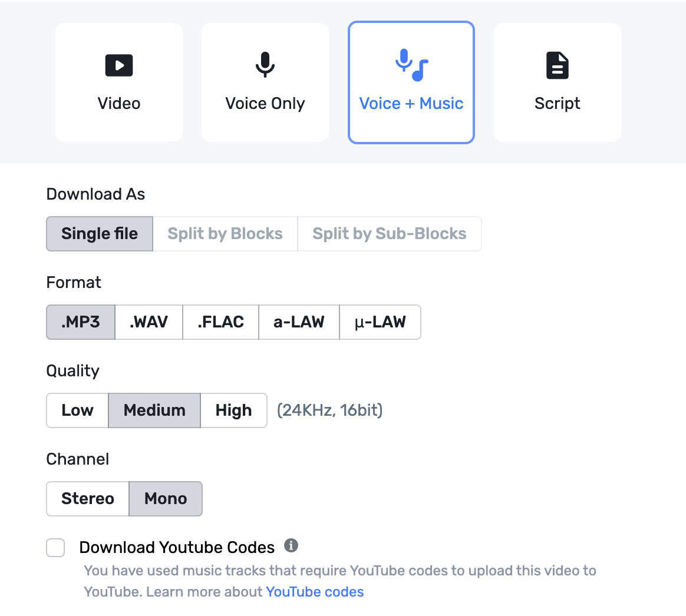Choose Split by Sub-Blocks download mode
Image resolution: width=686 pixels, height=616 pixels.
pos(390,234)
